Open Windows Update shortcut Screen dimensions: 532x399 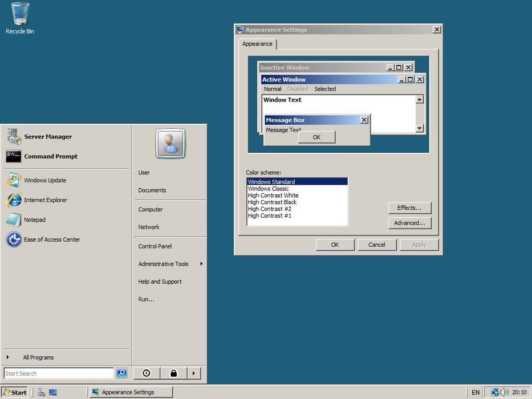[x=67, y=180]
